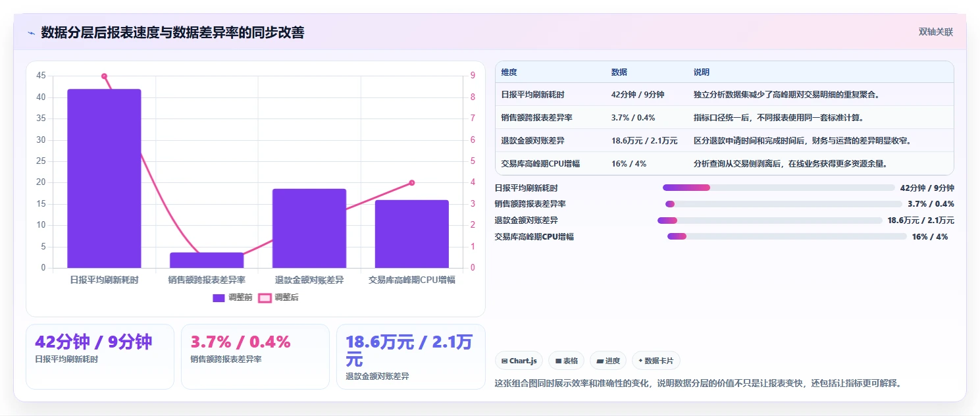Click the purple bar for 退款金额对账差异

(309, 228)
